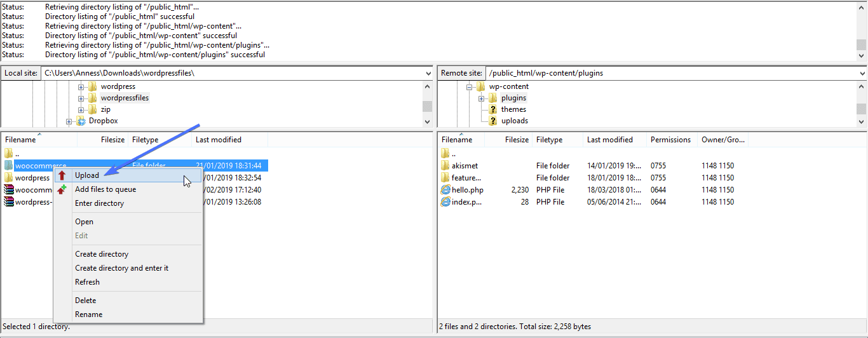868x338 pixels.
Task: Click the zip folder icon in local tree
Action: point(93,109)
